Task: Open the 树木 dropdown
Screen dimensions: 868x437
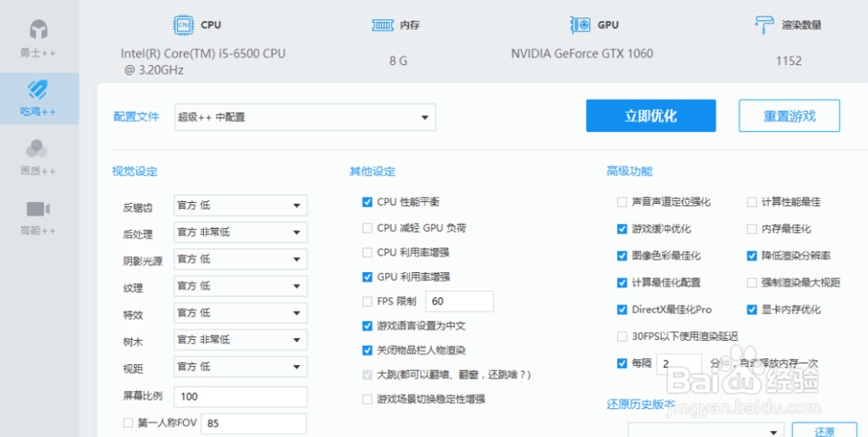Action: click(x=240, y=340)
